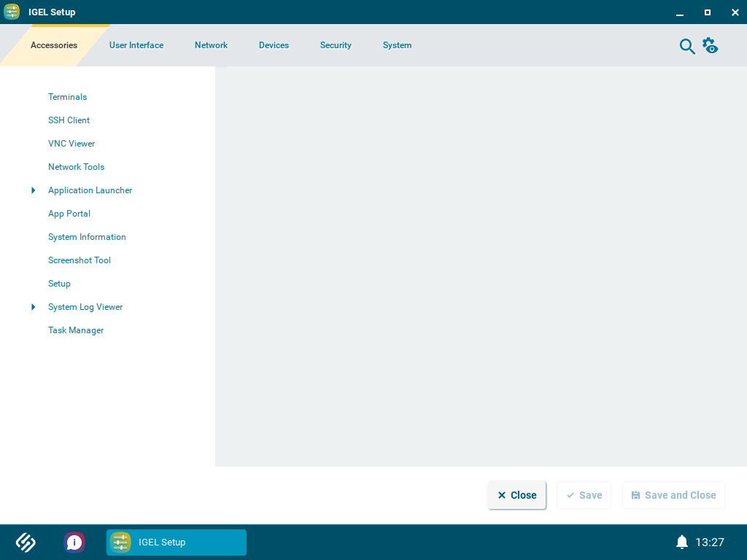Open the Security section
This screenshot has height=560, width=747.
point(336,45)
